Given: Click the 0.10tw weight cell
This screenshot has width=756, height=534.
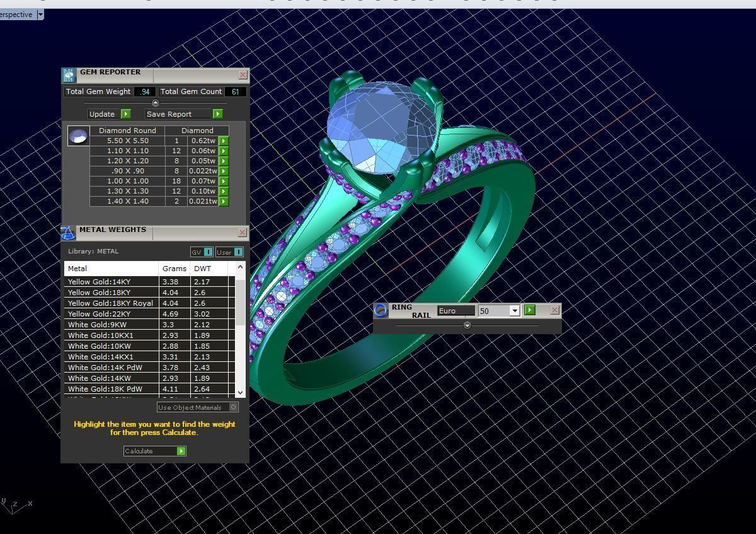Looking at the screenshot, I should pyautogui.click(x=203, y=192).
